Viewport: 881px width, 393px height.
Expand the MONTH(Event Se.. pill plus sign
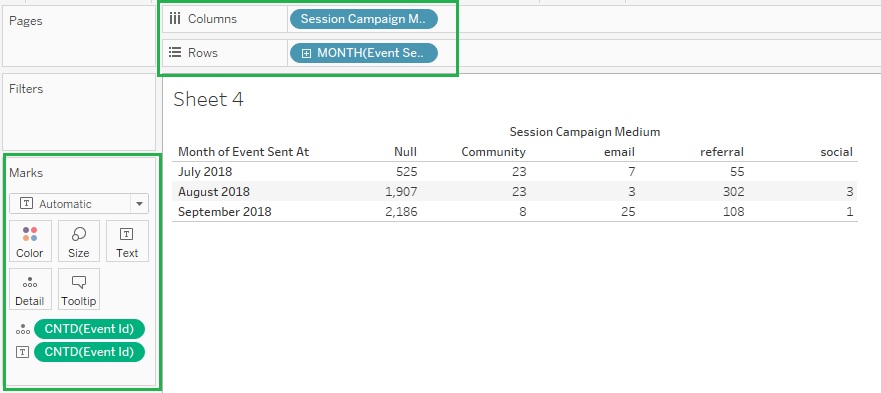point(306,53)
